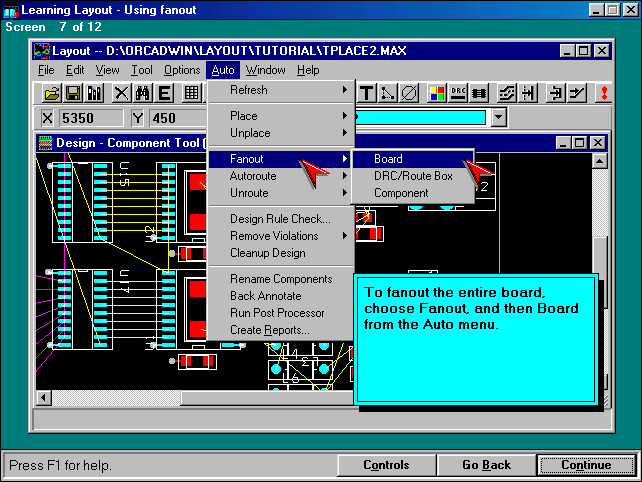642x482 pixels.
Task: Expand the Remove Violations submenu
Action: [279, 236]
